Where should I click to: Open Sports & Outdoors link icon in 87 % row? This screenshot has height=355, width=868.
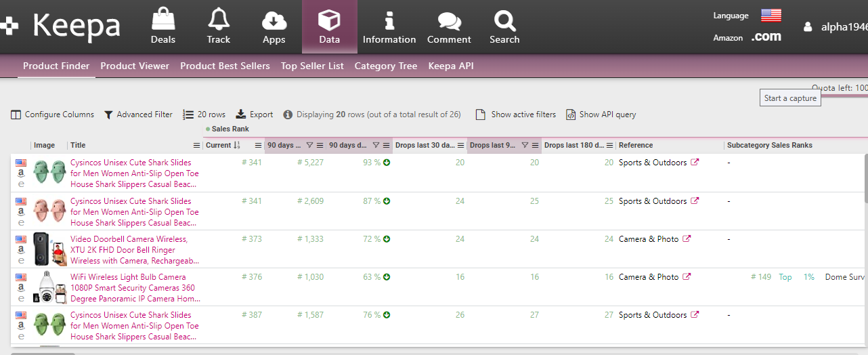[695, 201]
